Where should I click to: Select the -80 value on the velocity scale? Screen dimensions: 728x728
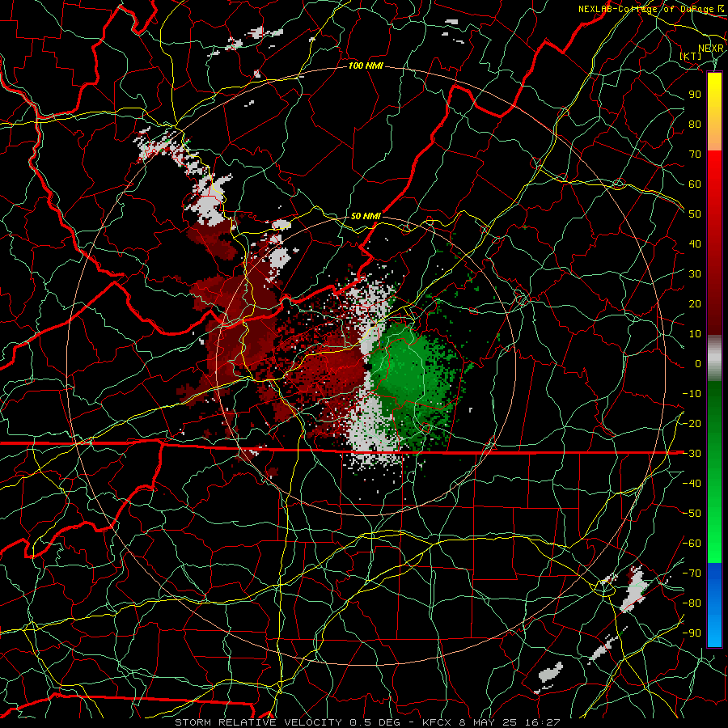pyautogui.click(x=692, y=603)
